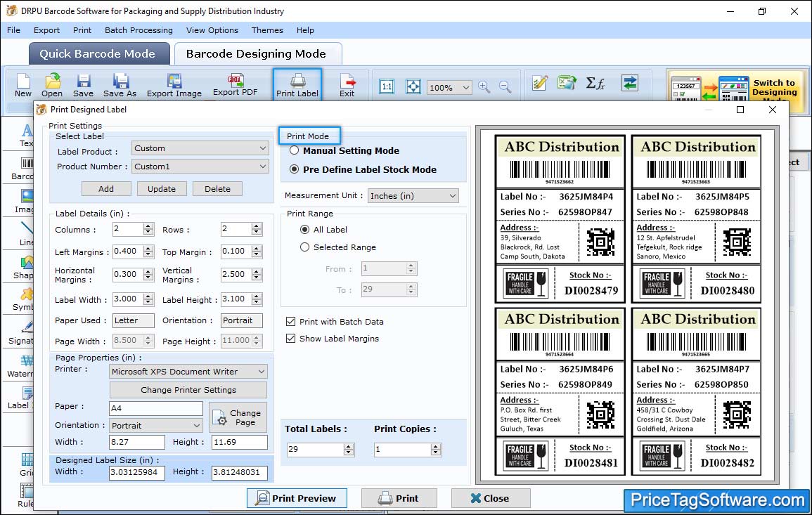The width and height of the screenshot is (812, 515).
Task: Click the zoom in magnifier icon
Action: click(484, 86)
